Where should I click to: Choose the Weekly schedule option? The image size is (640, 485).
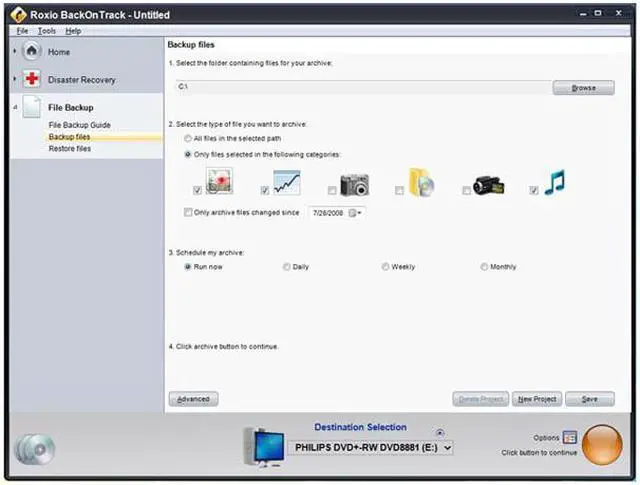pos(385,267)
